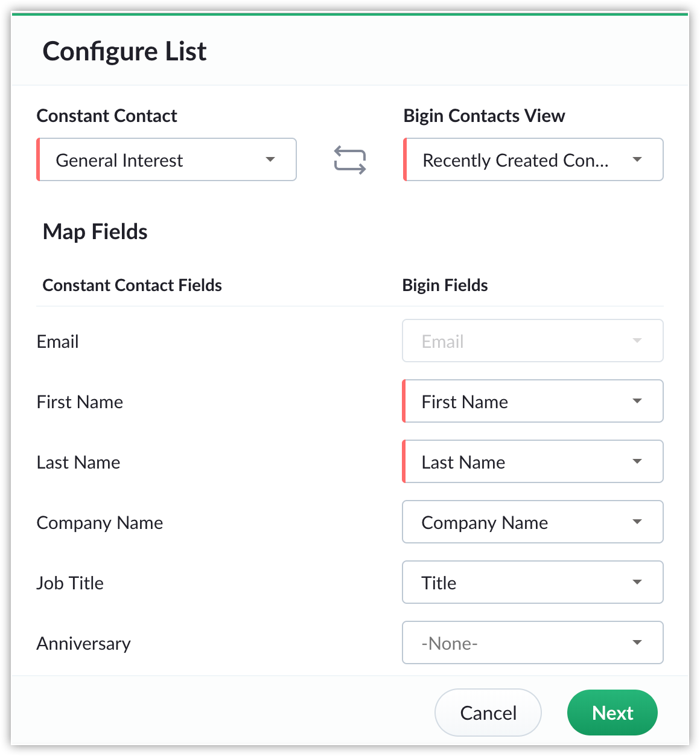The image size is (700, 756).
Task: Expand the First Name Bigin field dropdown
Action: pyautogui.click(x=533, y=401)
